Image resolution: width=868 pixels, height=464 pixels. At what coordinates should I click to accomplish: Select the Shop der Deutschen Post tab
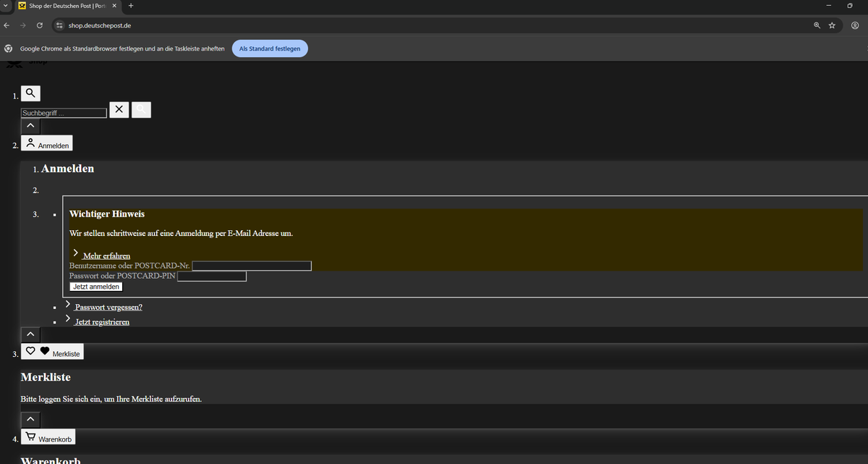(68, 6)
